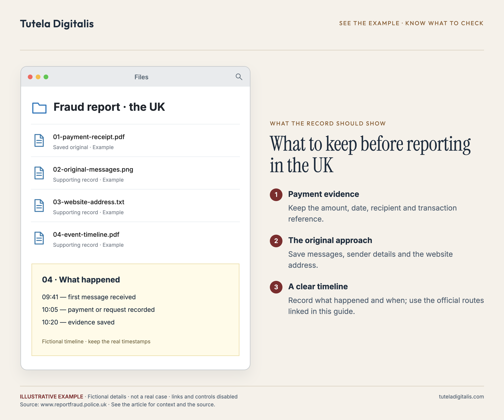The image size is (504, 420).
Task: Click the 'A clear timeline' heading
Action: pyautogui.click(x=318, y=286)
